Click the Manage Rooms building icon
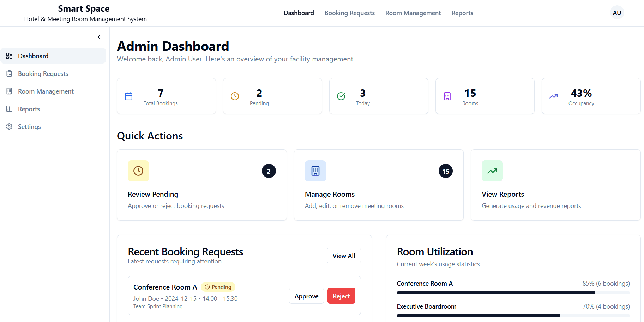644x322 pixels. click(315, 171)
